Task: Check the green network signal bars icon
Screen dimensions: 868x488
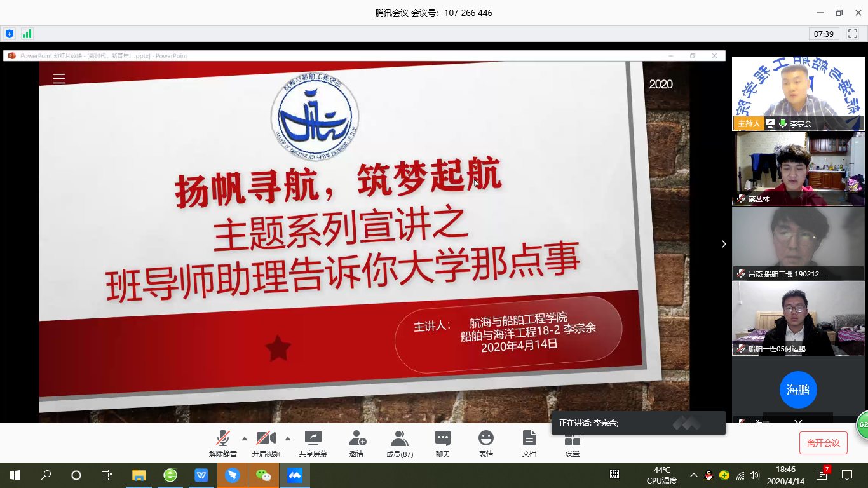Action: [27, 34]
